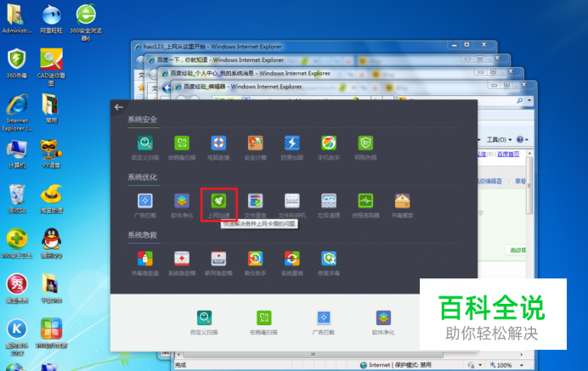Image resolution: width=588 pixels, height=371 pixels.
Task: Expand the IE help question-mark dropdown
Action: pos(523,140)
